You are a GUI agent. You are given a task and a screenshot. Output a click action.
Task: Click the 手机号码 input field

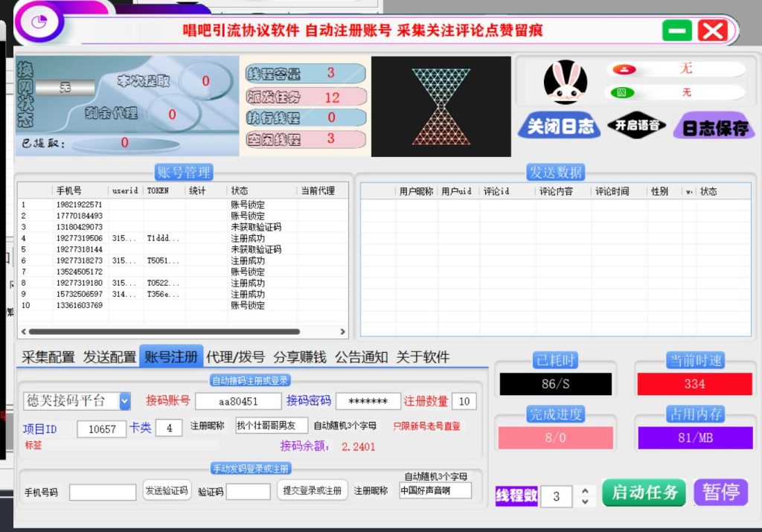(x=103, y=492)
